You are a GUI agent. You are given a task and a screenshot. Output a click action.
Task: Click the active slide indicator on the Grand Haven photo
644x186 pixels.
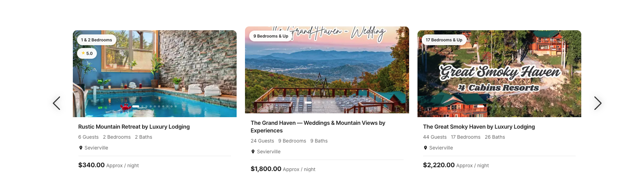tap(308, 103)
